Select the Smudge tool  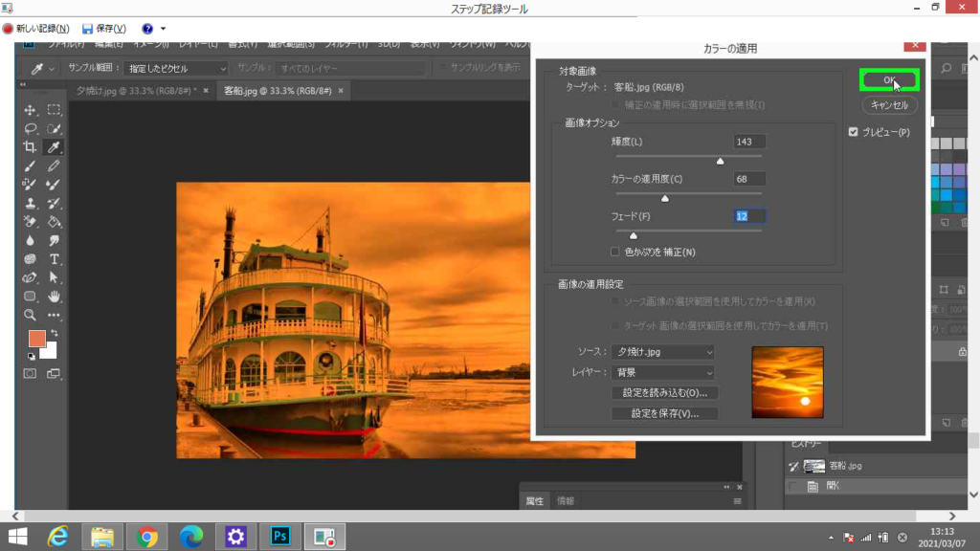pyautogui.click(x=54, y=240)
